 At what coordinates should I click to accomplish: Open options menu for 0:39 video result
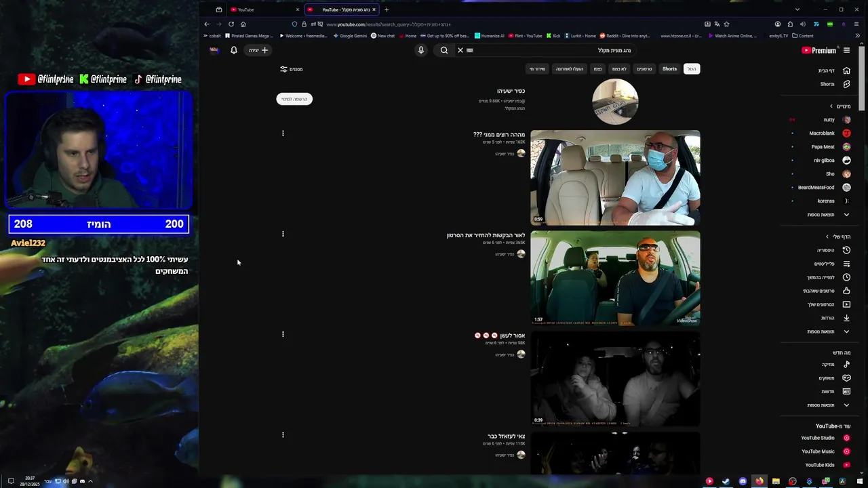tap(283, 334)
